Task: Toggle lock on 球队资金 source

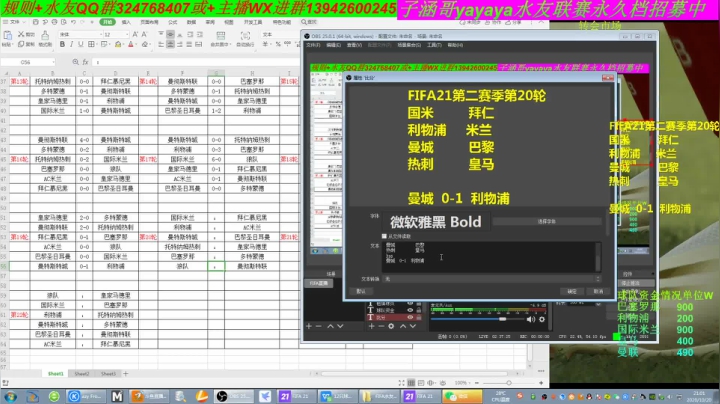Action: 419,310
